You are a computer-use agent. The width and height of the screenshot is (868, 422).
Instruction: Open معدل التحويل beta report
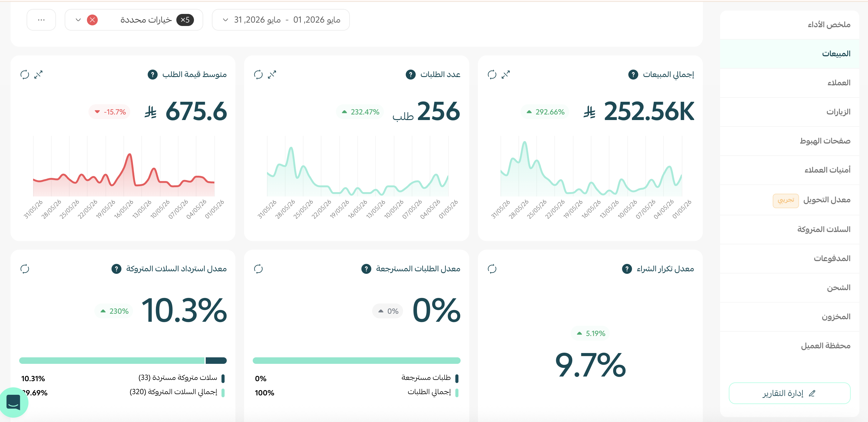789,200
